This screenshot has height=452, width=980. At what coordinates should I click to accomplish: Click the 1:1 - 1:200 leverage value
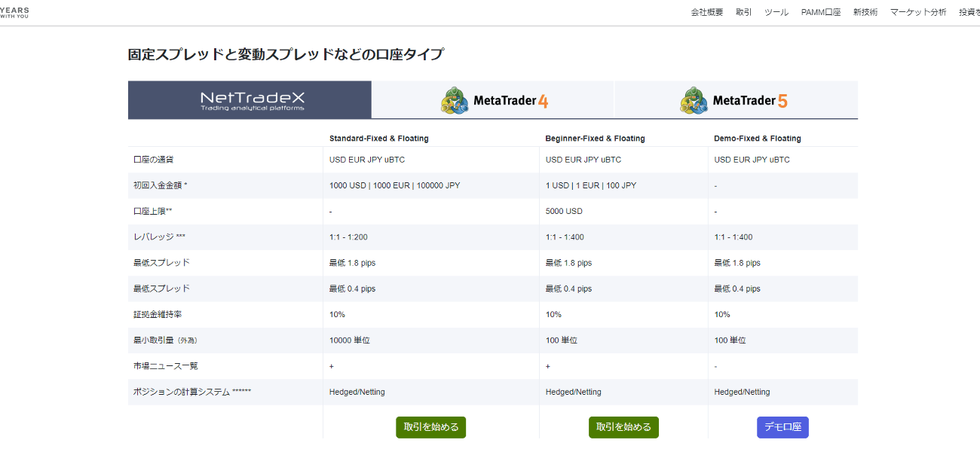click(x=348, y=237)
